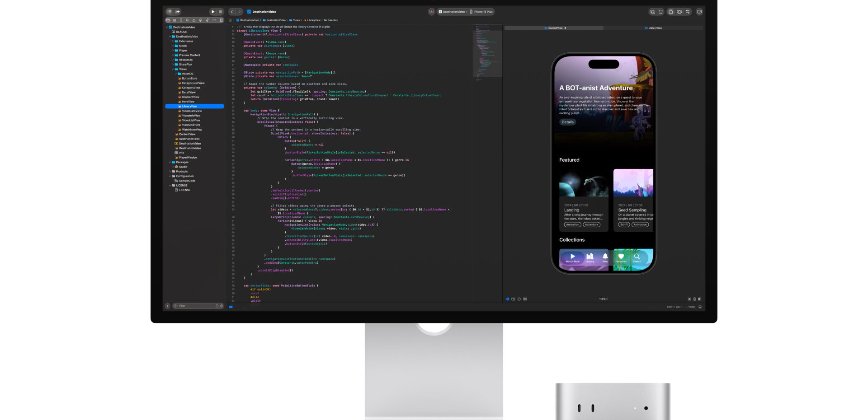Open the Source Control navigator icon
The image size is (868, 420).
click(175, 20)
